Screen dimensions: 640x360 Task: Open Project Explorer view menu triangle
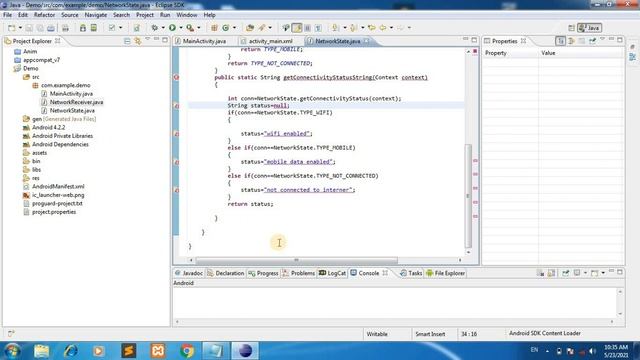click(147, 40)
